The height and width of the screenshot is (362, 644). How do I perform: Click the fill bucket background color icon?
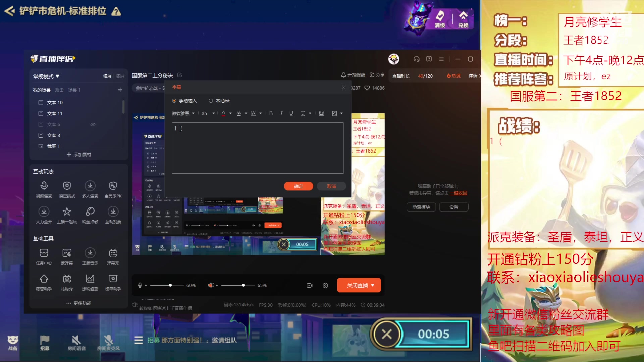click(x=239, y=113)
